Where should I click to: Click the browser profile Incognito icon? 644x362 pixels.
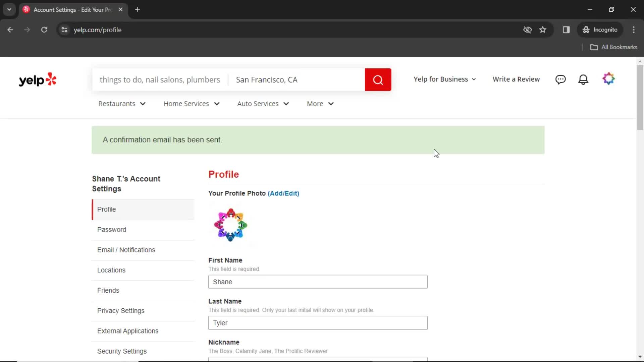[x=586, y=29]
